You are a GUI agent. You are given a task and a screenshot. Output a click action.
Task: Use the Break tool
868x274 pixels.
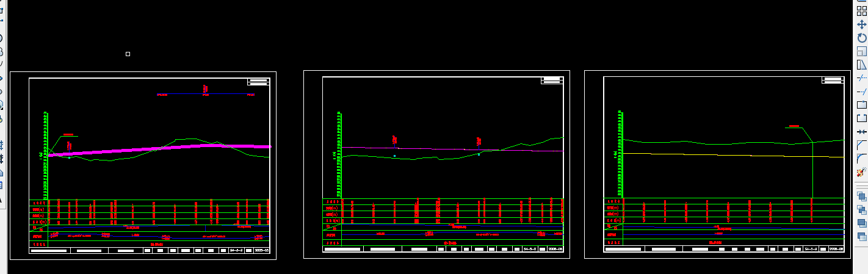[x=862, y=118]
